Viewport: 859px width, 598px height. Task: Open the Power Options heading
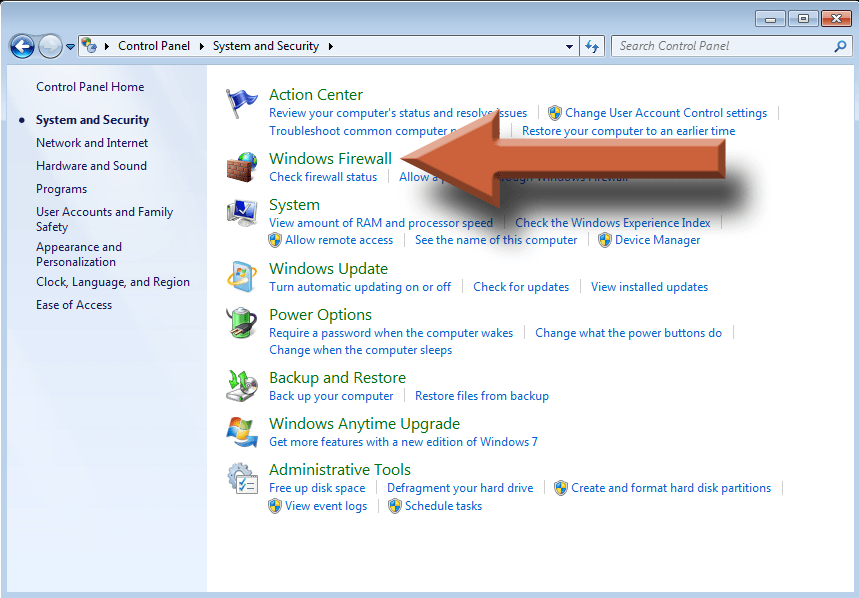(x=320, y=315)
